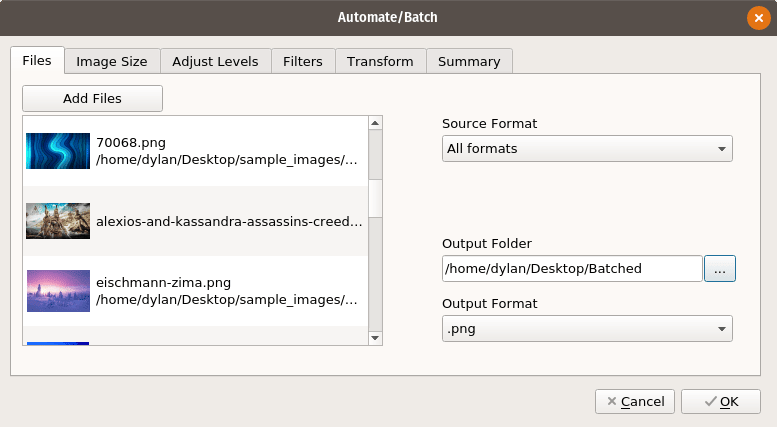This screenshot has width=777, height=427.
Task: View the Summary tab
Action: pos(469,61)
